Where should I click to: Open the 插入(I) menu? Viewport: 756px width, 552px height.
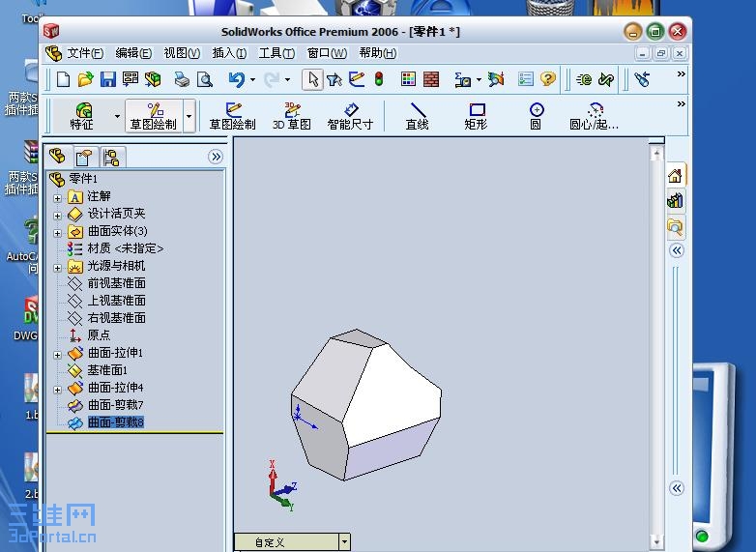click(x=229, y=53)
